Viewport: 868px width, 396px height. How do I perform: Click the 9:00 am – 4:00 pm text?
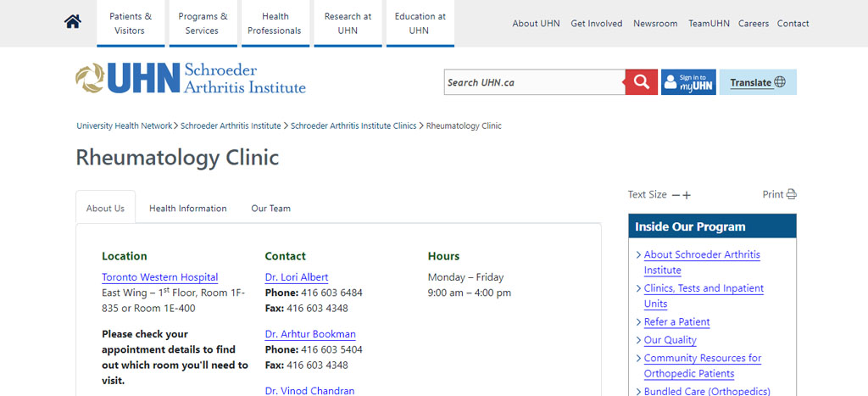[x=470, y=293]
